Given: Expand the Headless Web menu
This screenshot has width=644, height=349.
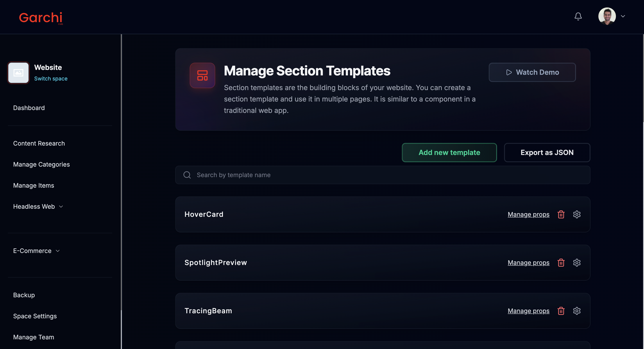Looking at the screenshot, I should 38,207.
